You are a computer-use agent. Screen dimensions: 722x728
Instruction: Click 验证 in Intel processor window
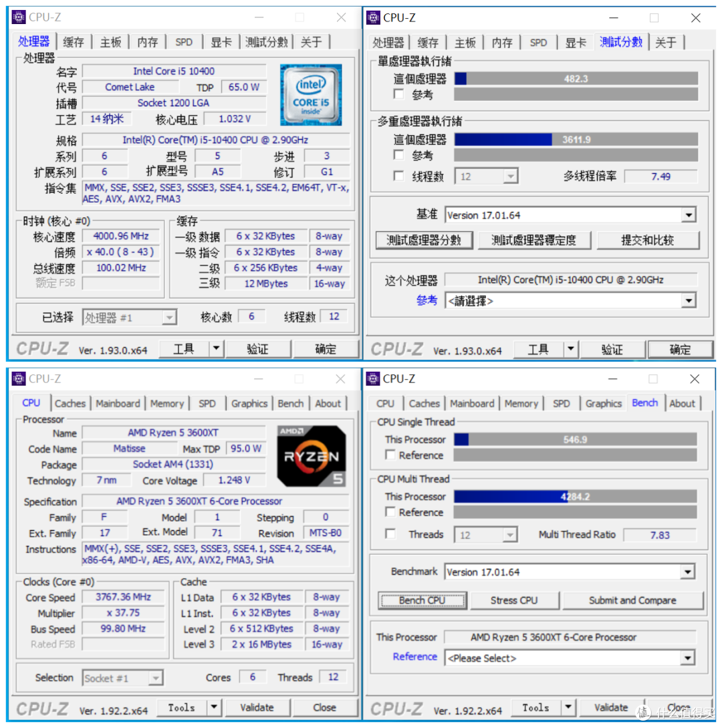coord(258,349)
